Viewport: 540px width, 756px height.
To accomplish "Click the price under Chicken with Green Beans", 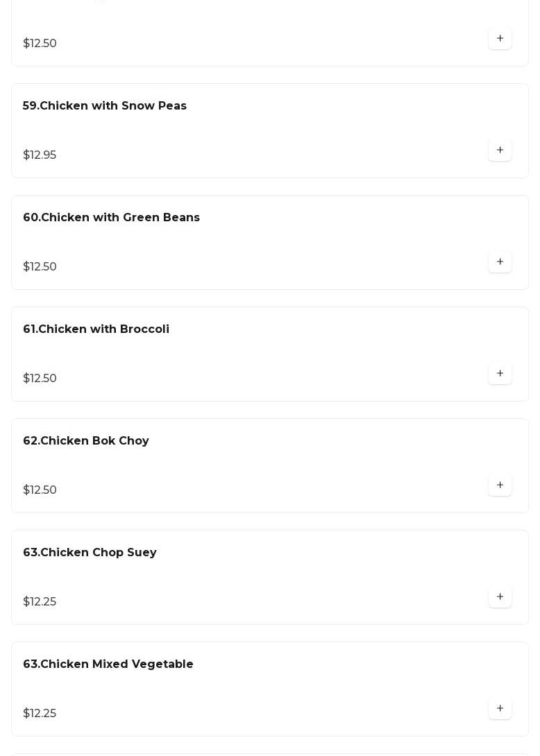I will (x=40, y=267).
